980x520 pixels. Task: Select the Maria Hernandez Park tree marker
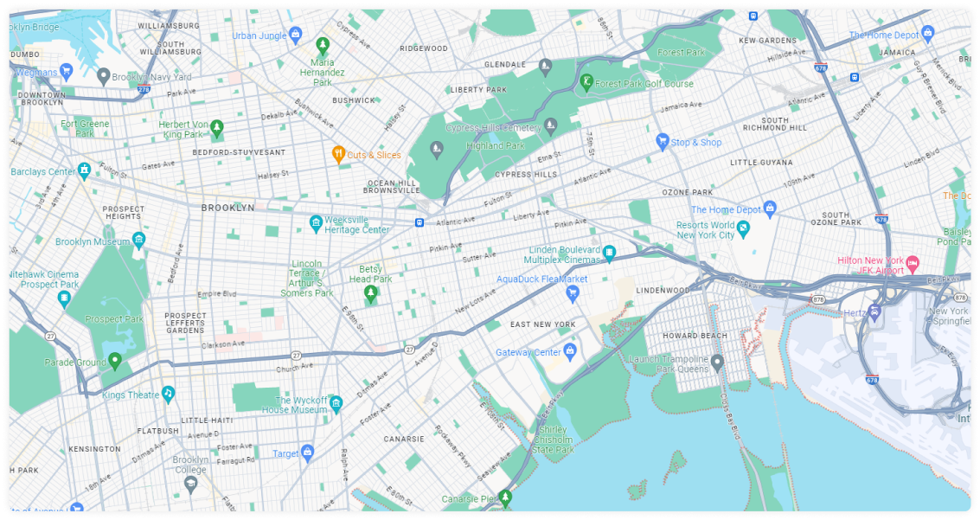[x=323, y=46]
